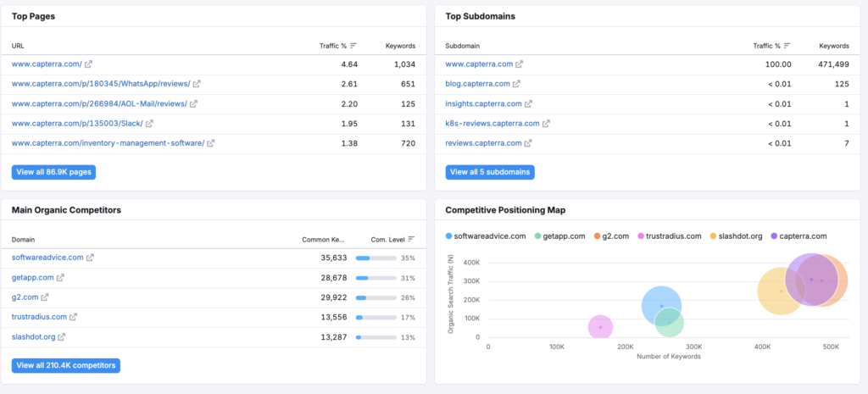Click View all 210.4K competitors button
868x394 pixels.
[x=66, y=365]
